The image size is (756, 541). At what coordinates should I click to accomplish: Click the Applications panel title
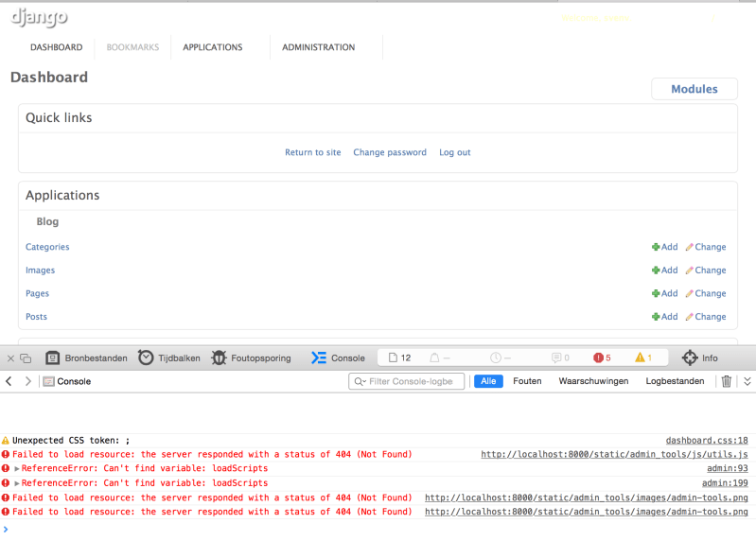click(62, 195)
